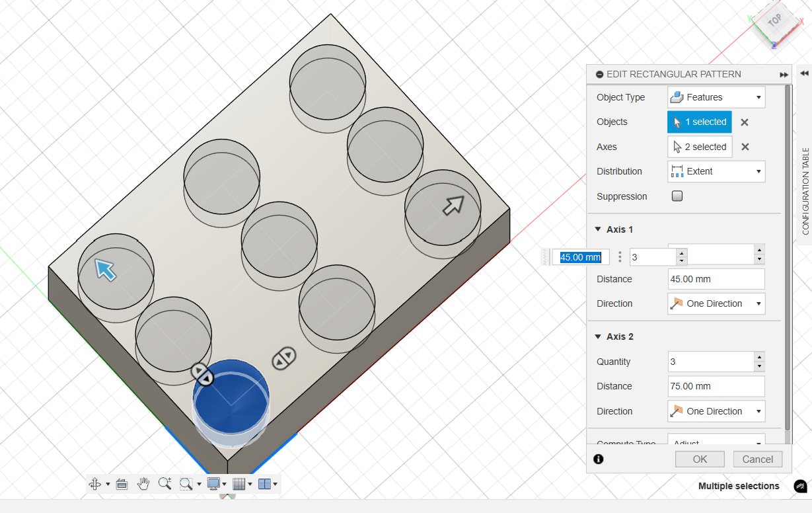Decrease floating quantity 3 with down stepper
This screenshot has height=513, width=812.
coord(682,261)
